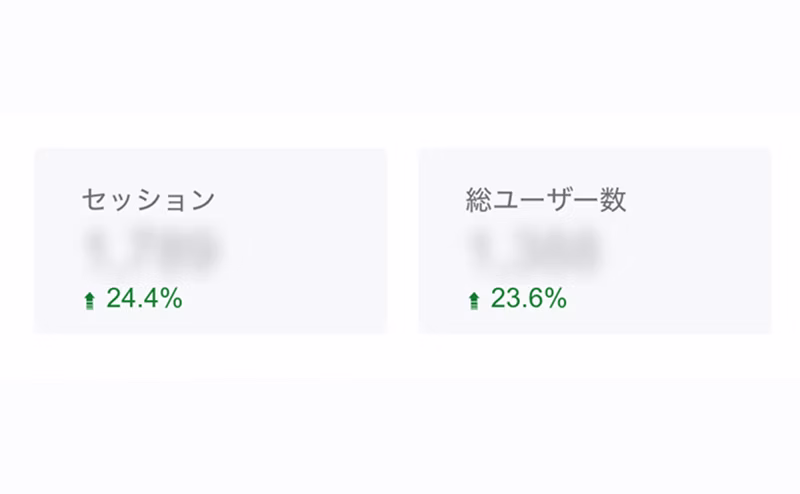Click the percent sign in 24.4%
The height and width of the screenshot is (494, 800).
[x=171, y=298]
